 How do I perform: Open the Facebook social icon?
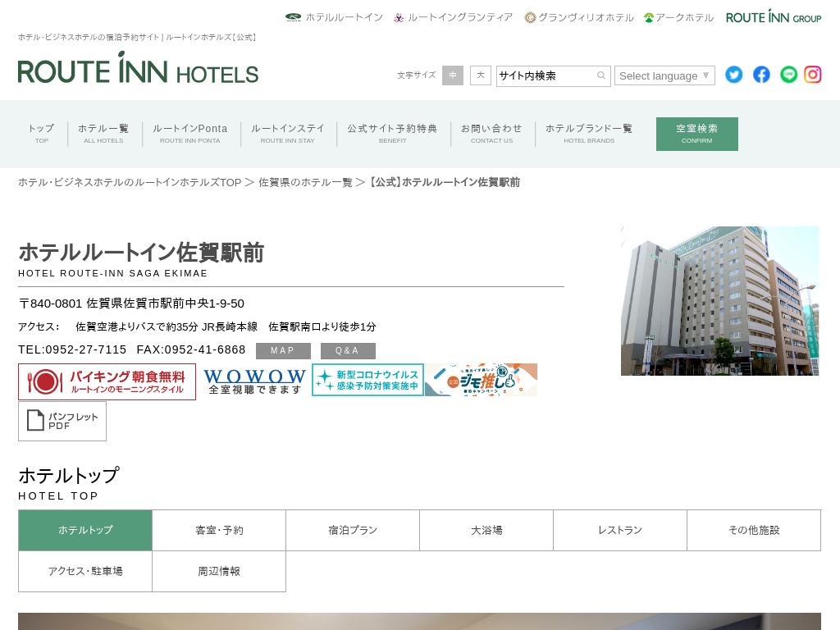click(x=761, y=75)
